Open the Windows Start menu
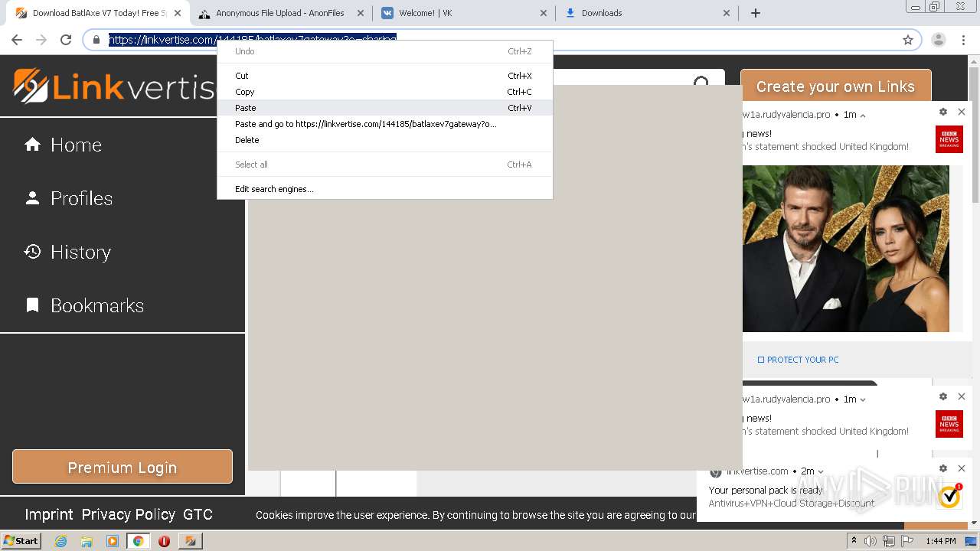This screenshot has width=980, height=551. point(21,540)
